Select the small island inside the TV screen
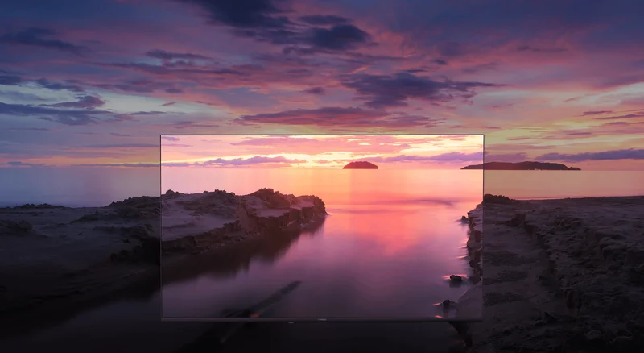This screenshot has width=644, height=353. pos(360,165)
